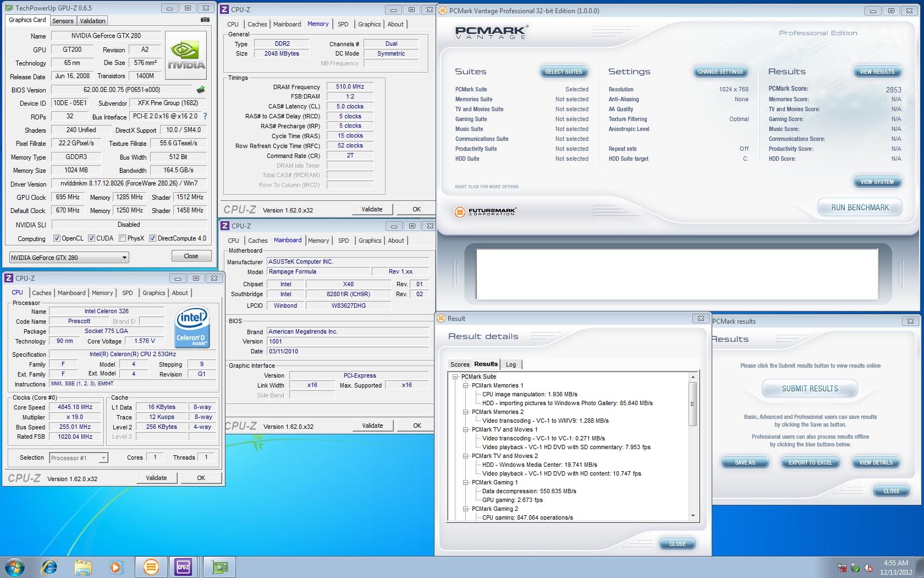Click the Result tree scroll down arrow

pyautogui.click(x=693, y=516)
